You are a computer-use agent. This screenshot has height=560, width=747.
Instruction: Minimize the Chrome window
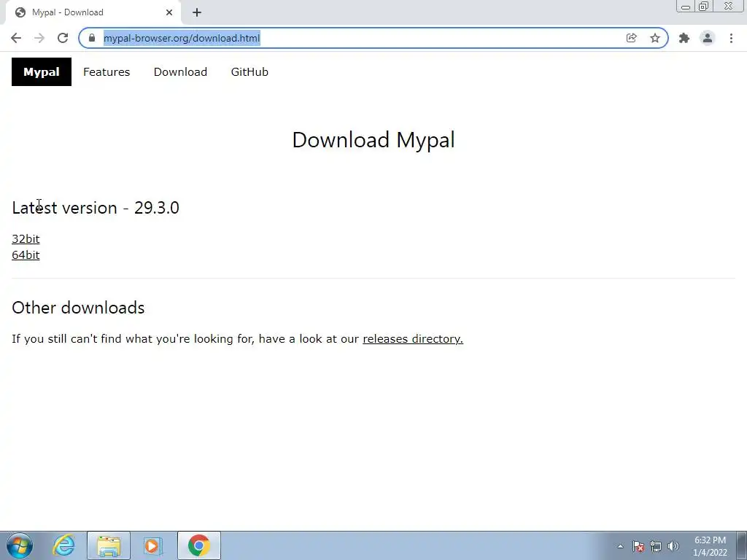[686, 7]
